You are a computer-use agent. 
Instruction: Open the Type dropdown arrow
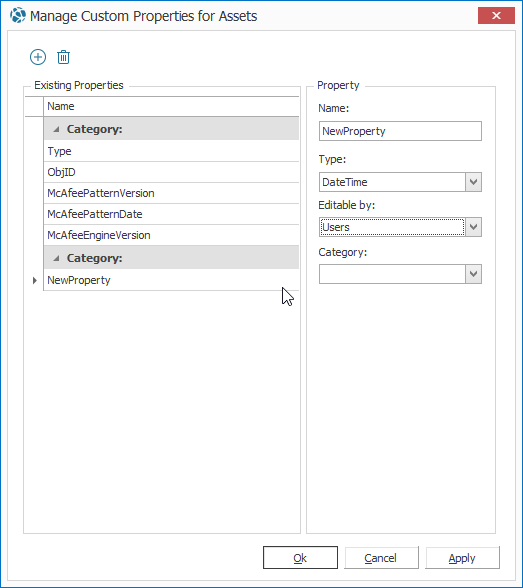(x=474, y=182)
